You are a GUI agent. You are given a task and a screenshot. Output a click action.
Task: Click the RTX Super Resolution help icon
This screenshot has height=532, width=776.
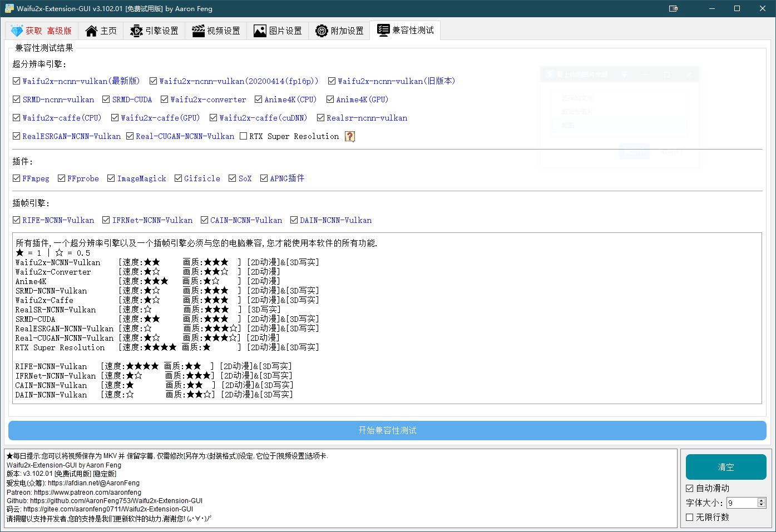coord(350,136)
